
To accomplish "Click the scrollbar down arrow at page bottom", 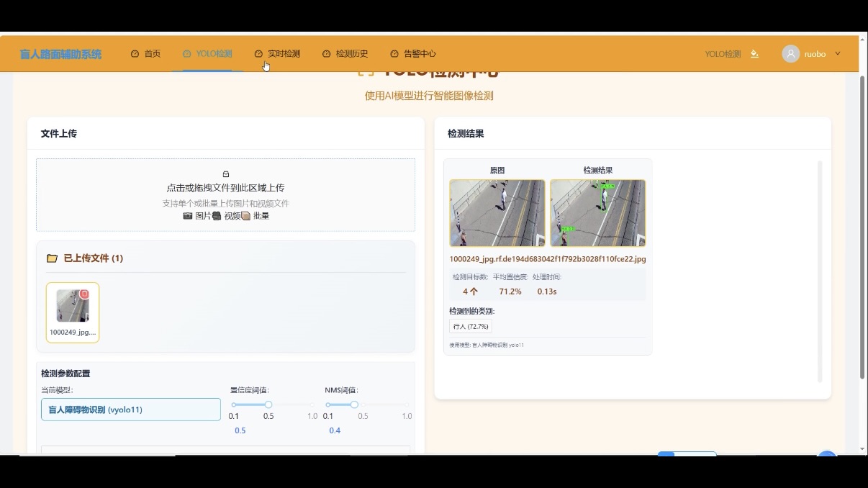I will [863, 450].
